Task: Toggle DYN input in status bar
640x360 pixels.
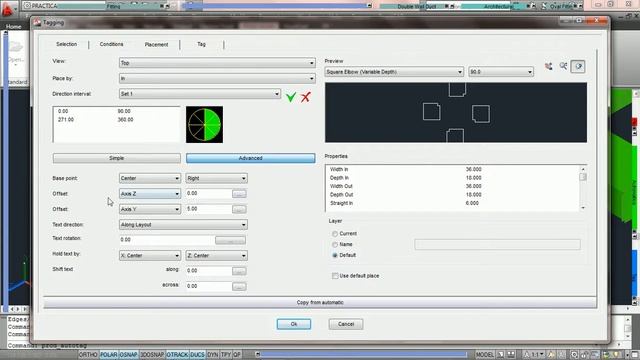Action: 213,355
